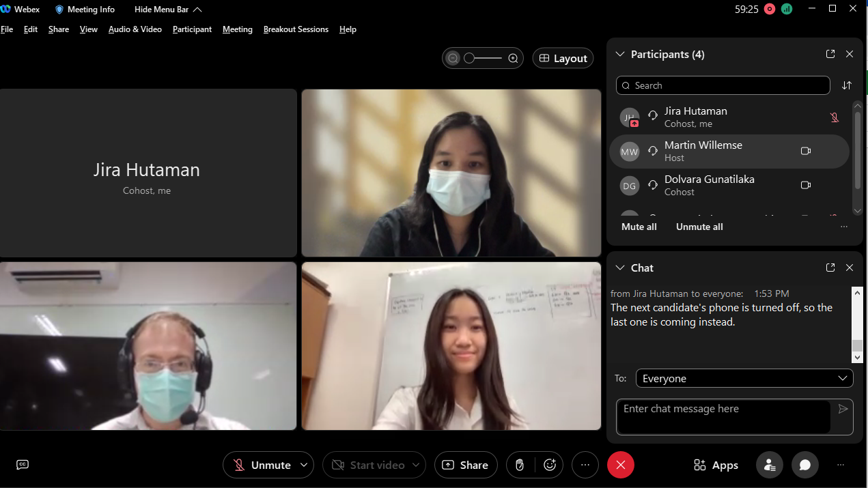Click the zoom in magnifier icon
Viewport: 868px width, 488px height.
click(x=514, y=59)
